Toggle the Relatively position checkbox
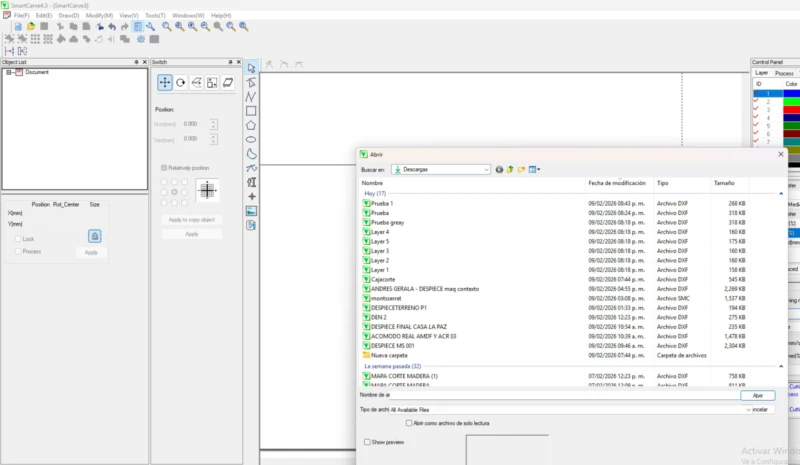The width and height of the screenshot is (800, 465). (x=164, y=167)
